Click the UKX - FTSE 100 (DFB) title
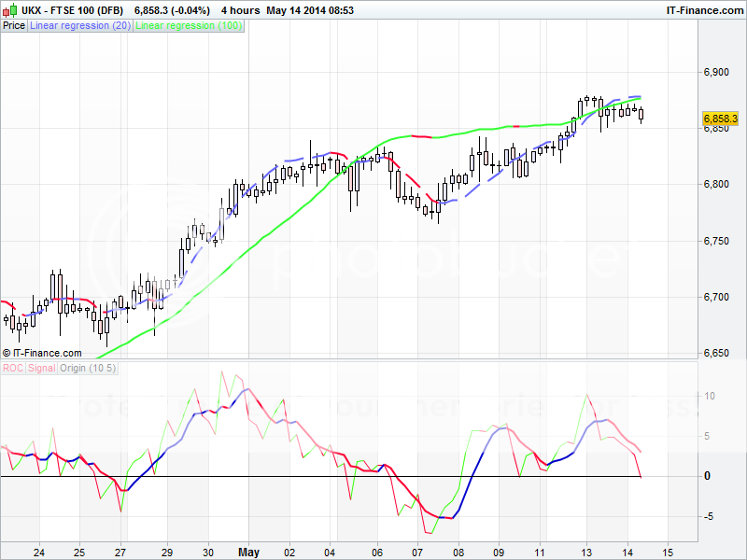The width and height of the screenshot is (747, 560). (x=73, y=10)
